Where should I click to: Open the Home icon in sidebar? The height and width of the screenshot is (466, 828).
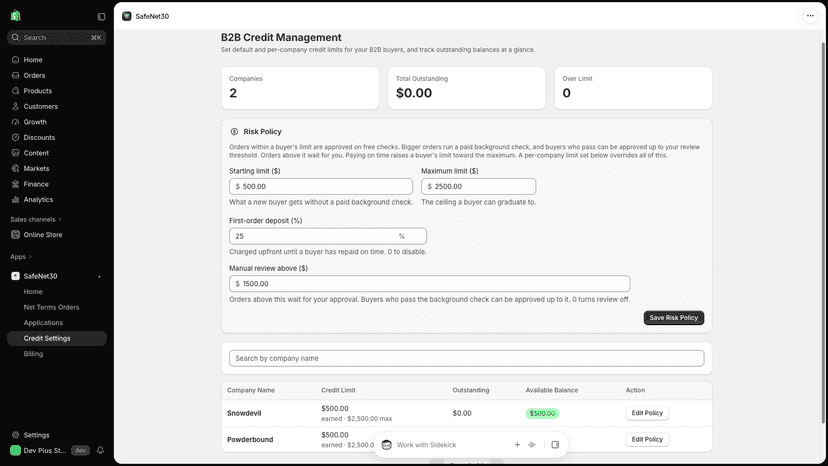pos(15,60)
